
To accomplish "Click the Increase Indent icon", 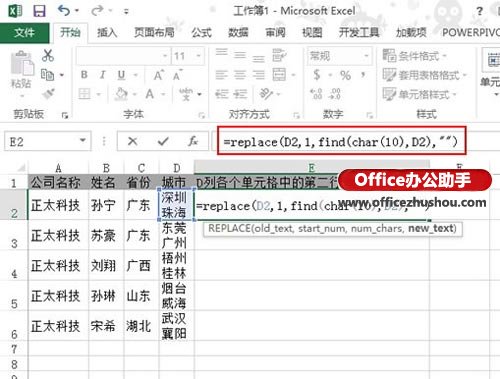I will (240, 94).
